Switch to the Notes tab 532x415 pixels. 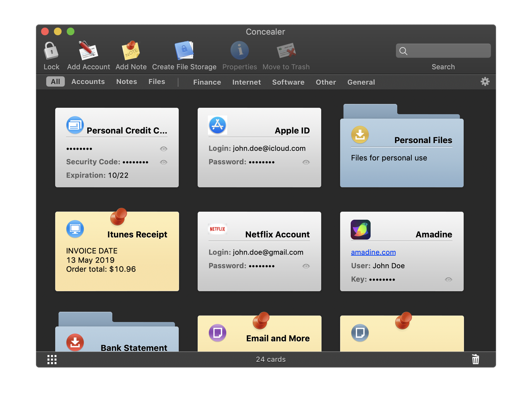[x=126, y=81]
